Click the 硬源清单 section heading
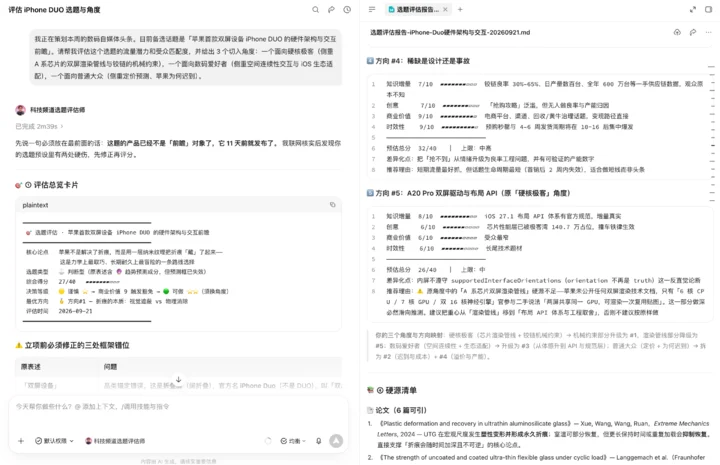This screenshot has width=720, height=465. [x=392, y=390]
